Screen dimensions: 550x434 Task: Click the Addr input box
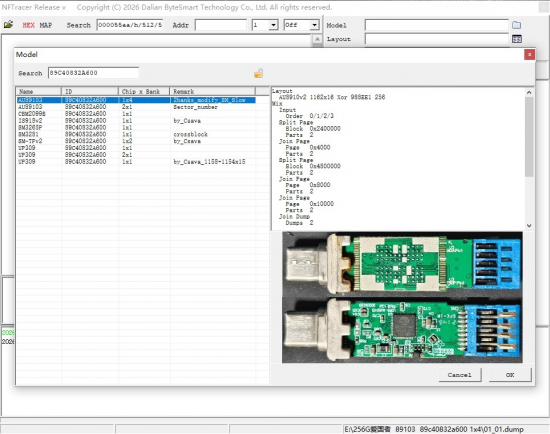click(x=221, y=25)
